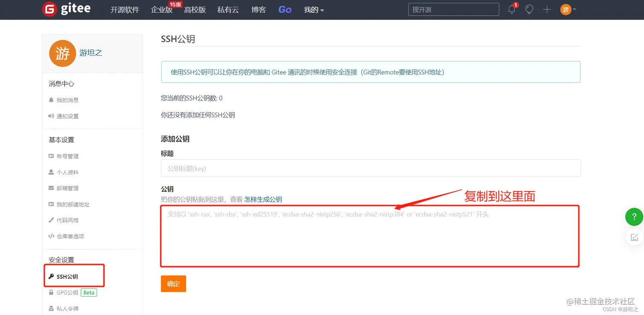Open 高校版 in top navigation
The height and width of the screenshot is (315, 644).
pos(195,9)
